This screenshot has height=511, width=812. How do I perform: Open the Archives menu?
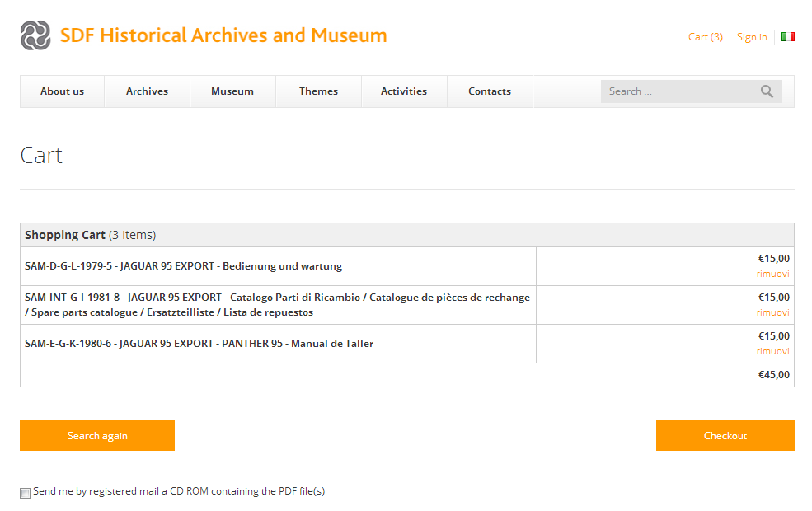(x=147, y=91)
